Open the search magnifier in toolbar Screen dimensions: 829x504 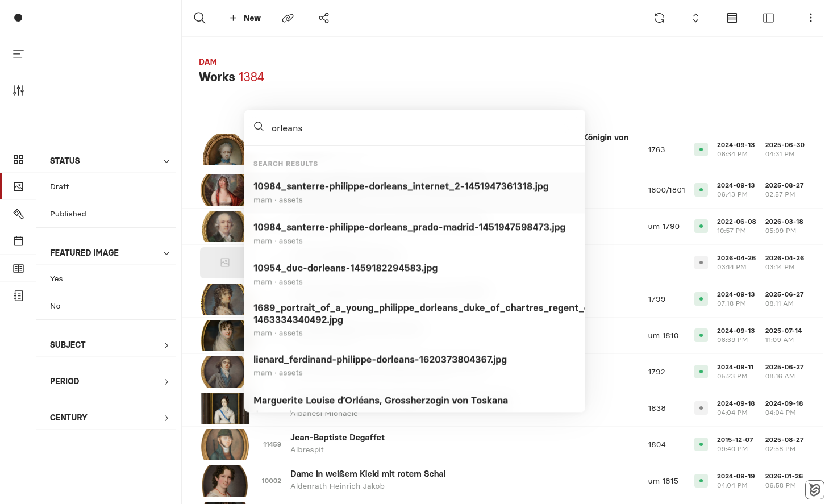pos(199,18)
